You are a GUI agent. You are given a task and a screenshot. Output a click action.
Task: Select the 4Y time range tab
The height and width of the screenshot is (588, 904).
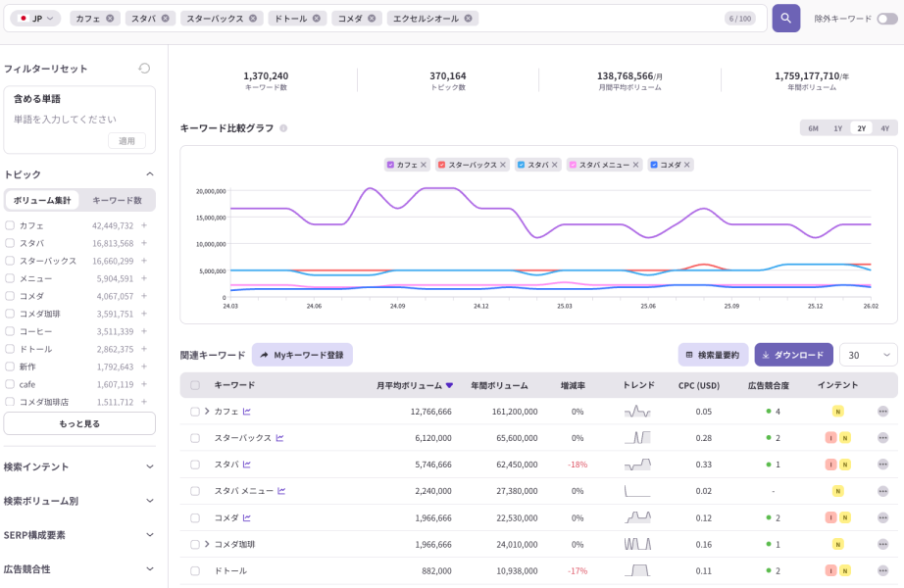884,128
